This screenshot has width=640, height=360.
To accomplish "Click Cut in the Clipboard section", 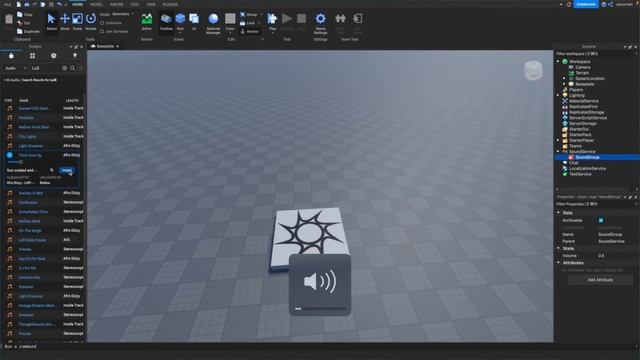I will 24,23.
